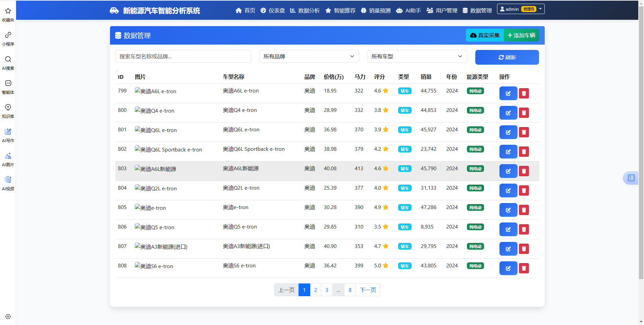The height and width of the screenshot is (325, 644).
Task: Edit the 奥迪A6L e-tron row
Action: click(x=508, y=93)
